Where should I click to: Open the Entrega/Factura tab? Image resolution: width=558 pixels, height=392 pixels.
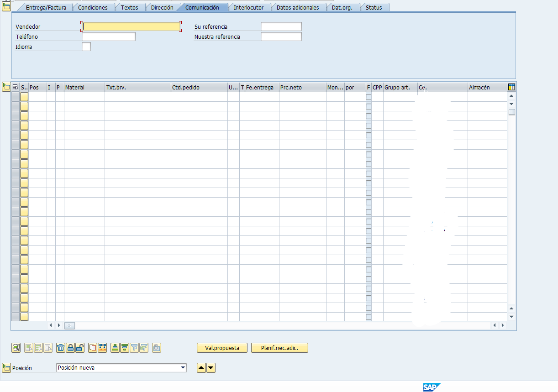point(46,7)
